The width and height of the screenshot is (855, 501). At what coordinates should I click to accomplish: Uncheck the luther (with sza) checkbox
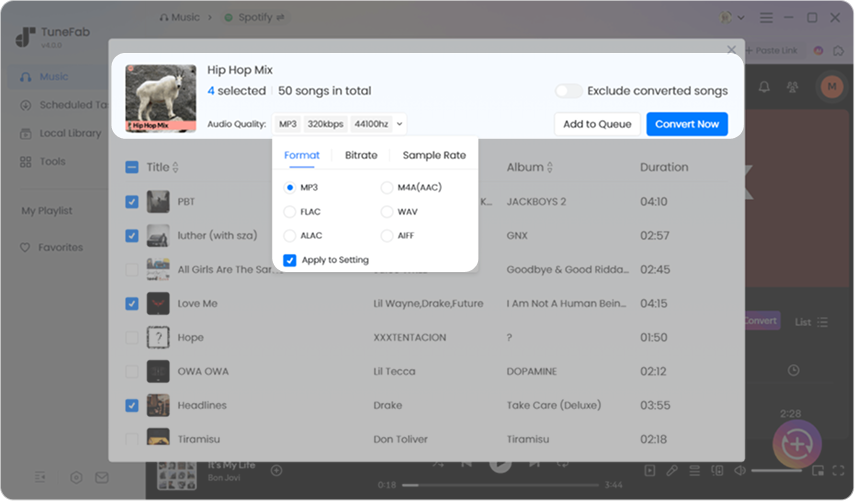[132, 236]
